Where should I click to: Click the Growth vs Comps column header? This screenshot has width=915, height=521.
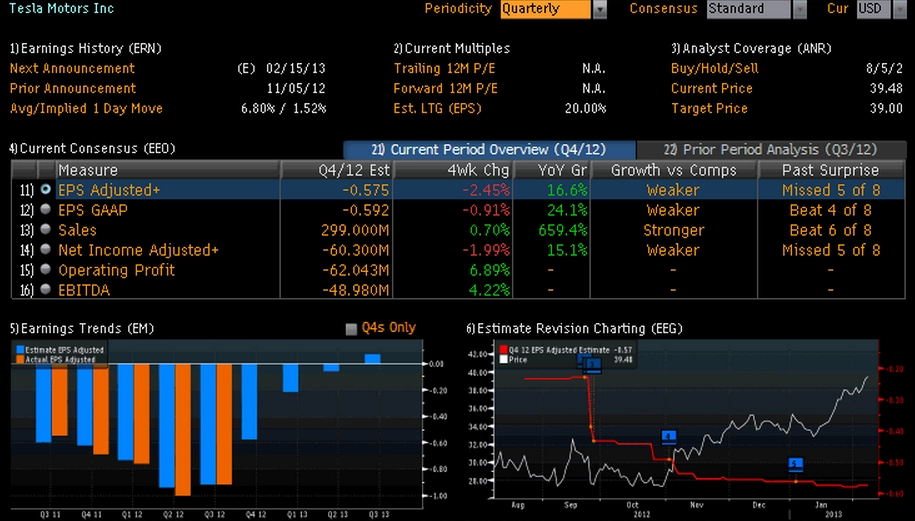(673, 170)
